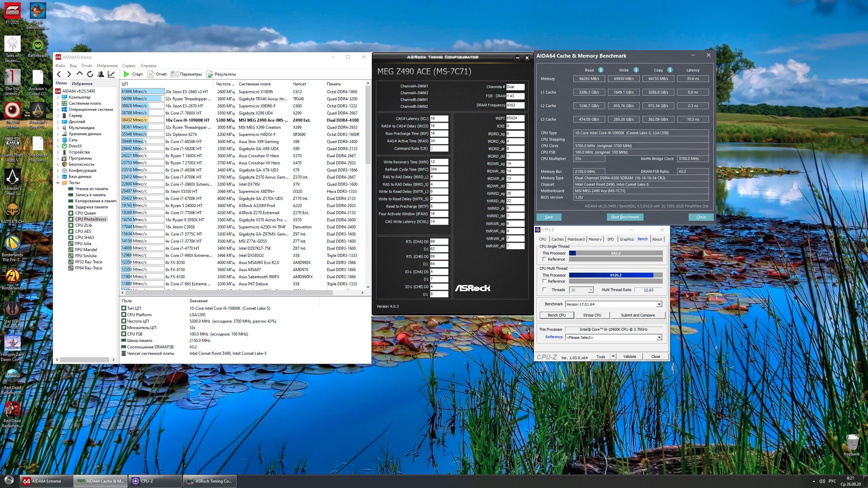Switch to the SPD tab in CPU-Z

[610, 239]
